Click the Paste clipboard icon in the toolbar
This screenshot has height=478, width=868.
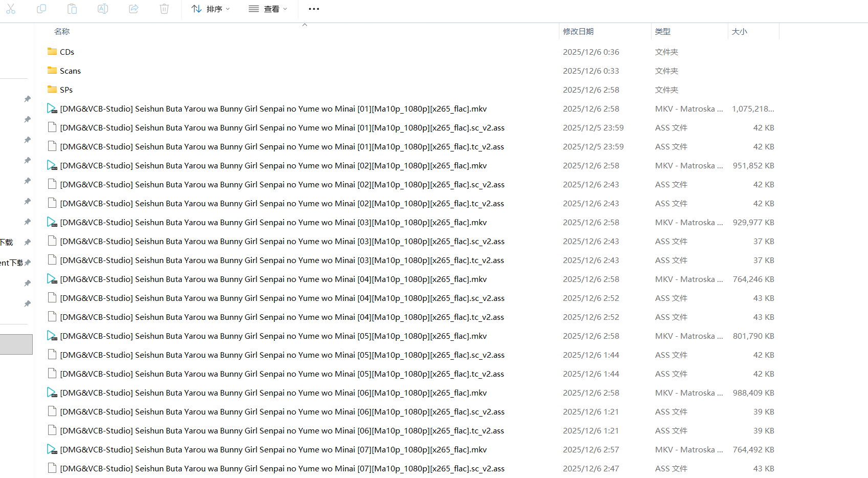point(72,9)
